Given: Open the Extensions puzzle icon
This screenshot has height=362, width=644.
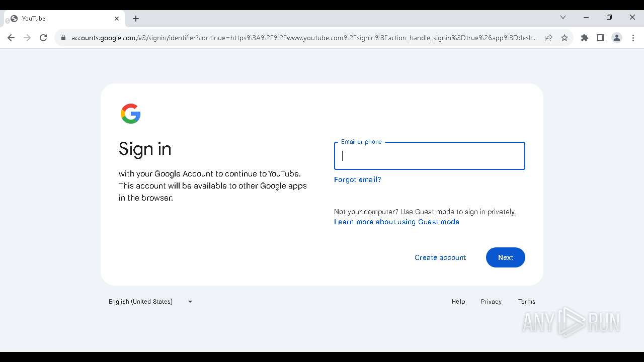Looking at the screenshot, I should tap(585, 38).
